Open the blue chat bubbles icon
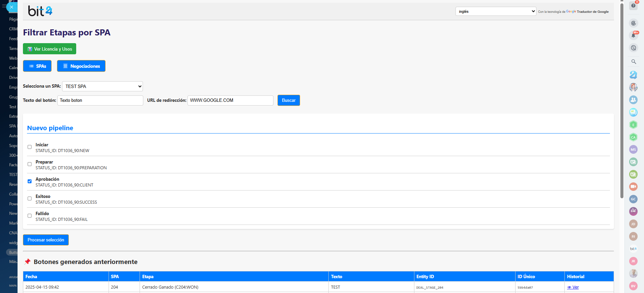 point(633,112)
